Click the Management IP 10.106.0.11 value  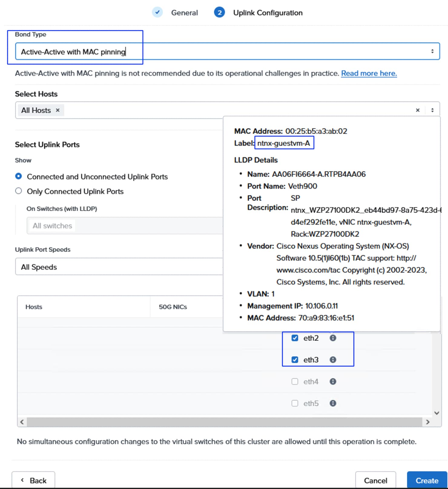[x=321, y=306]
